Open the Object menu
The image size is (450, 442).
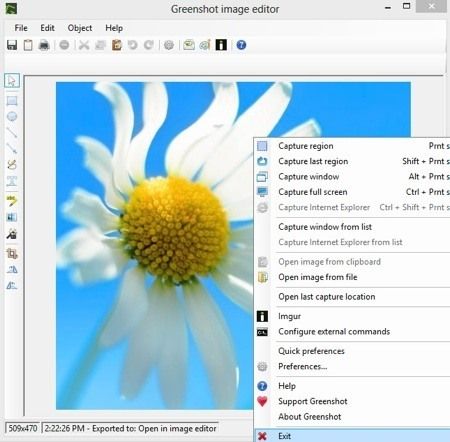pyautogui.click(x=80, y=28)
